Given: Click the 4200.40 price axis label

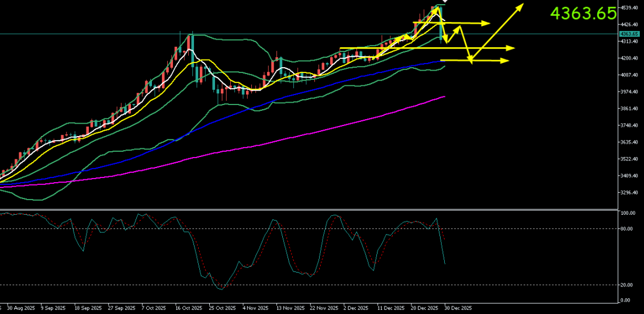Looking at the screenshot, I should (629, 58).
